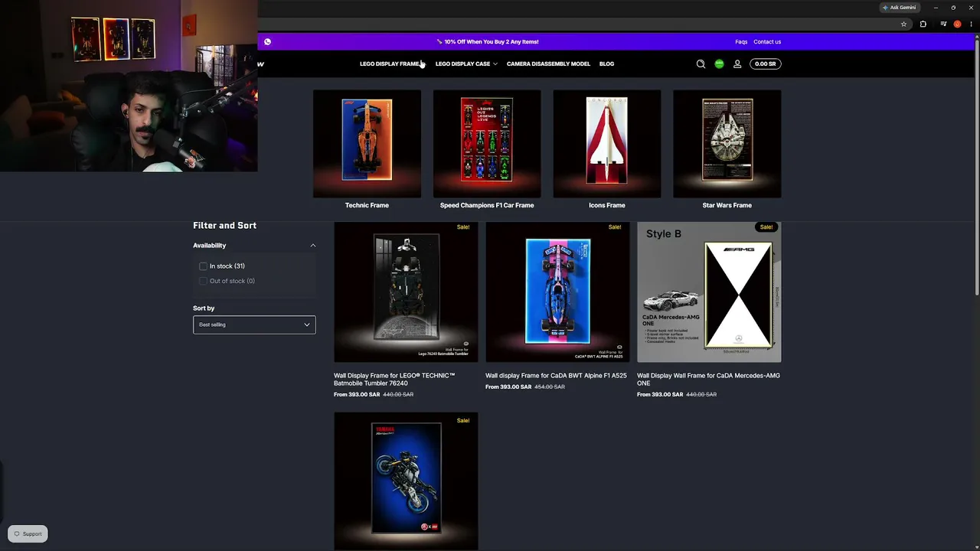The height and width of the screenshot is (551, 980).
Task: Open the CaDA Mercedes-AMG ONE product title
Action: pos(708,380)
